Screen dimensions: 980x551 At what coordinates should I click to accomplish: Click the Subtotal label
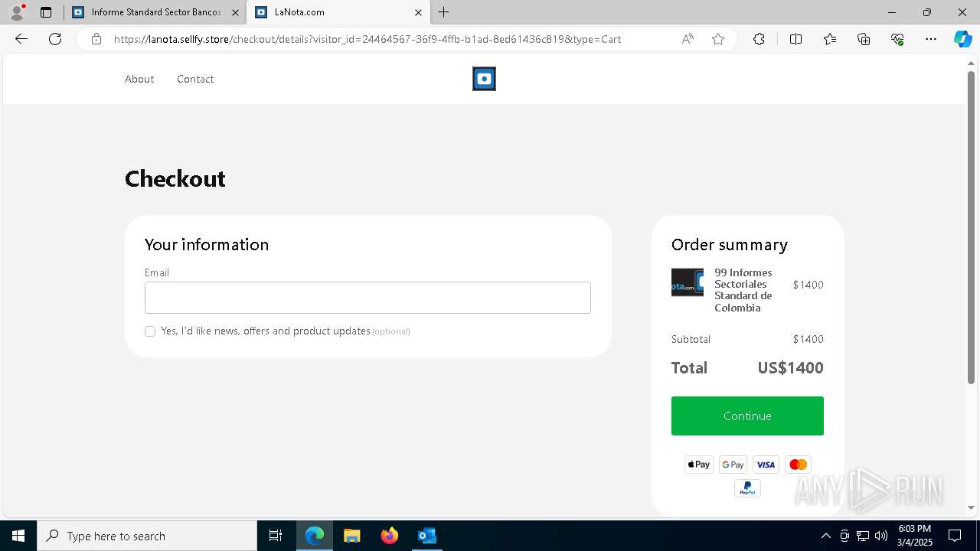[x=691, y=339]
